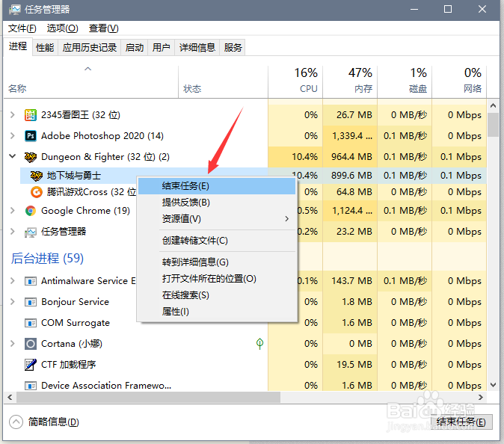Open the 查看(V) menu
The image size is (504, 444).
click(103, 28)
